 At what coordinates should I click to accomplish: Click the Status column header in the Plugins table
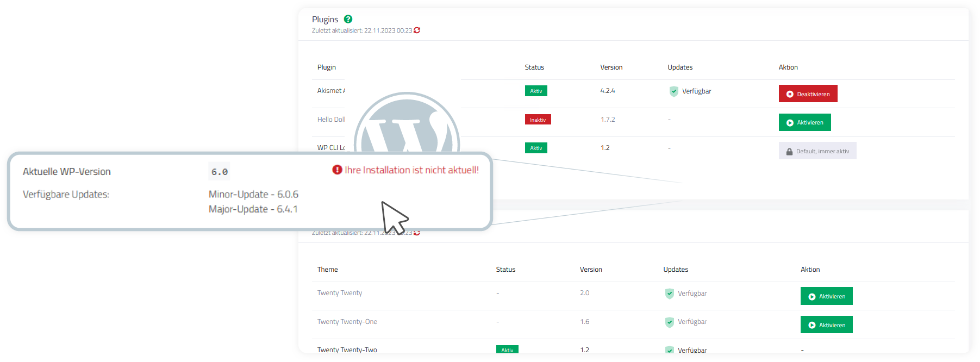(534, 67)
